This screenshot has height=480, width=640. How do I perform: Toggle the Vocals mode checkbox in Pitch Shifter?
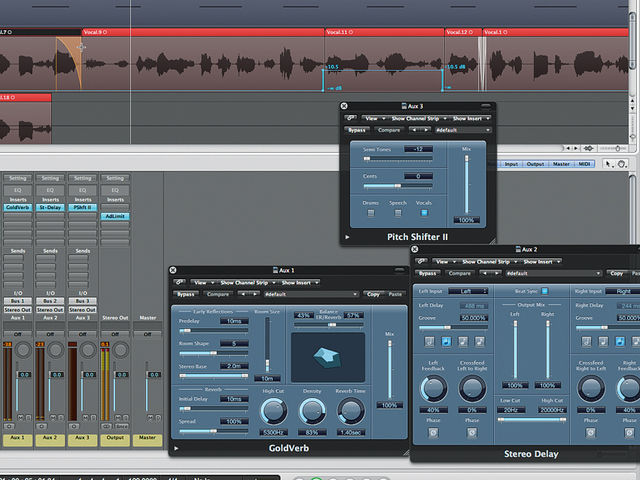pyautogui.click(x=424, y=213)
